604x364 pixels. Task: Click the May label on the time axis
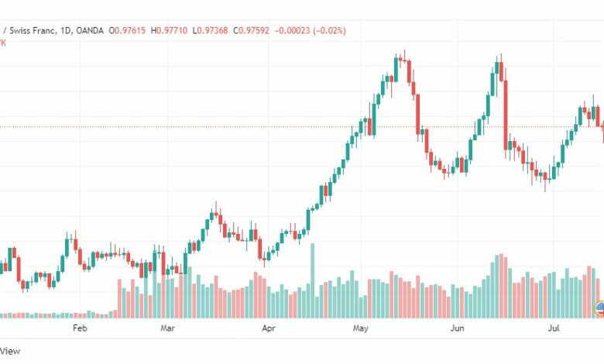point(361,328)
